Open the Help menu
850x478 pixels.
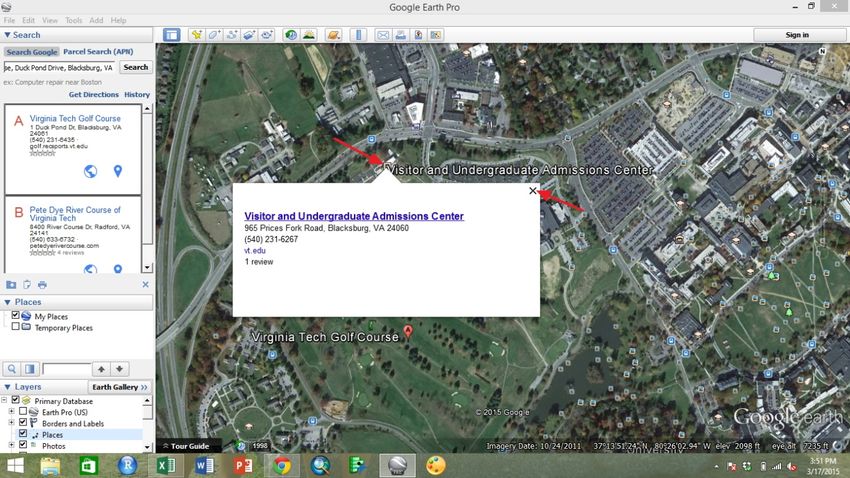pos(118,20)
